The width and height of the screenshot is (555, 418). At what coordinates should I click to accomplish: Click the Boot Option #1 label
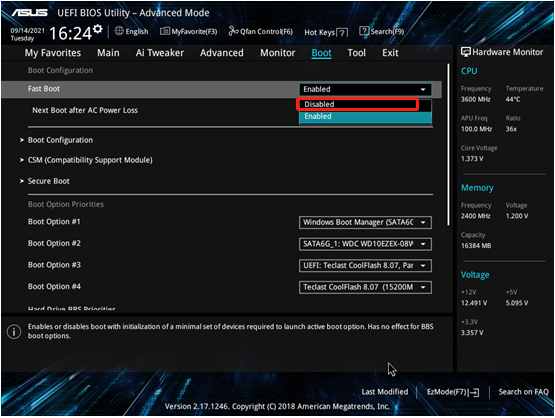(x=54, y=222)
